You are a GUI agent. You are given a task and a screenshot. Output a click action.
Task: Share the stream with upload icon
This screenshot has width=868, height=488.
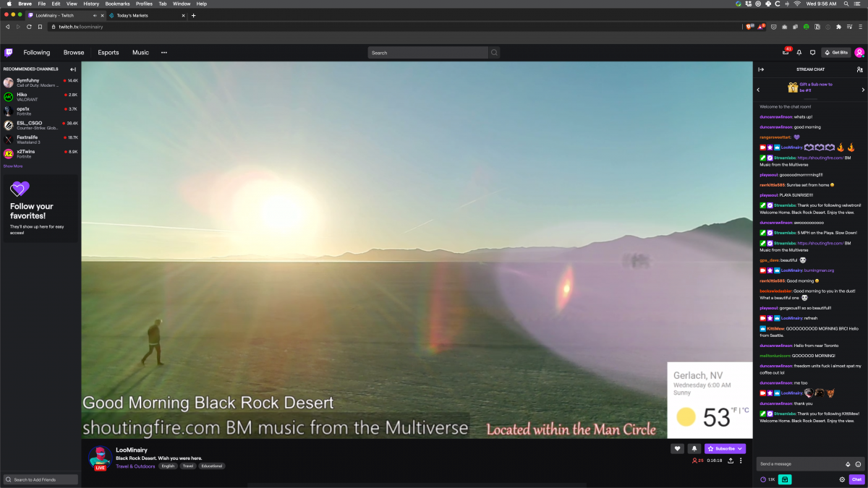click(x=731, y=461)
